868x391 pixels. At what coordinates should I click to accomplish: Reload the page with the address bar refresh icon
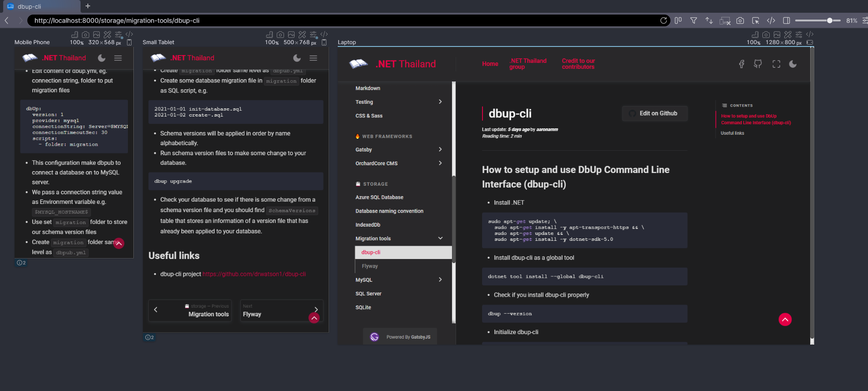point(663,20)
